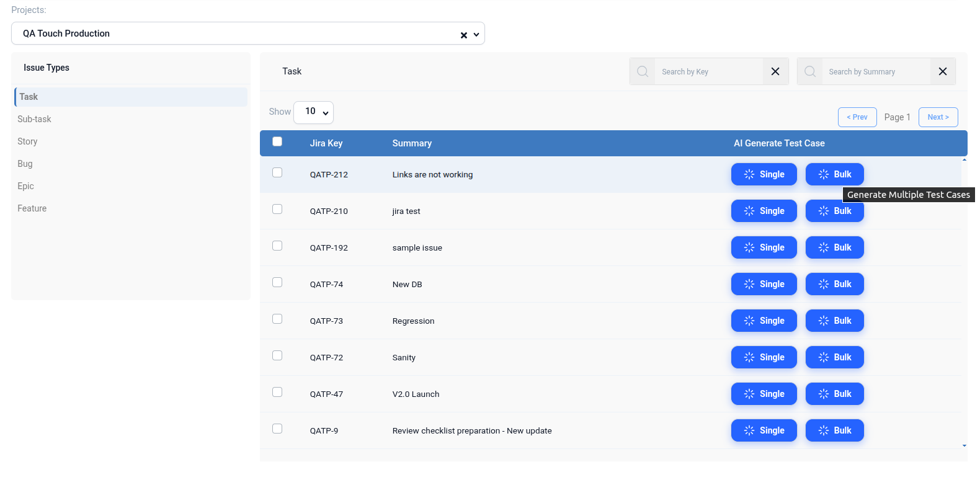Switch to the Bug issue type

tap(25, 164)
